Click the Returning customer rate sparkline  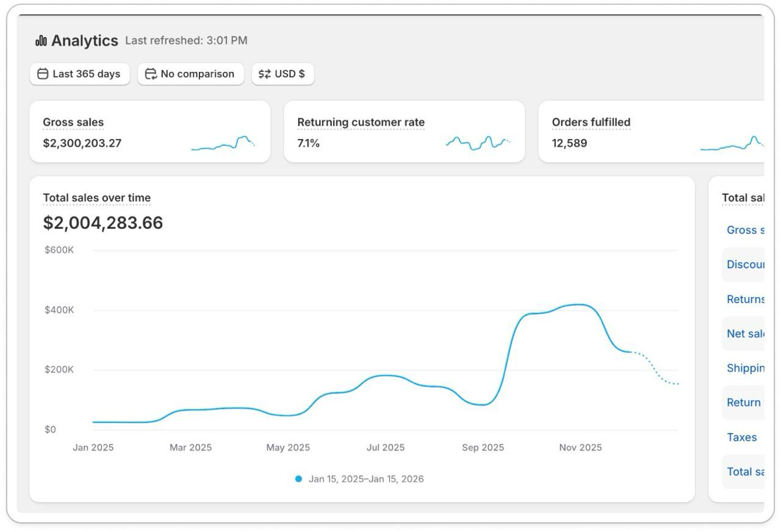point(478,143)
